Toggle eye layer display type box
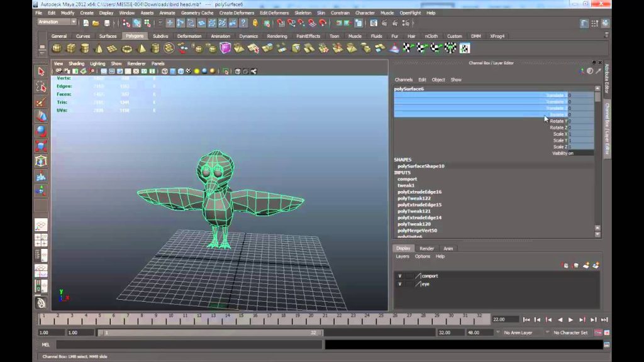644x362 pixels. click(x=409, y=284)
